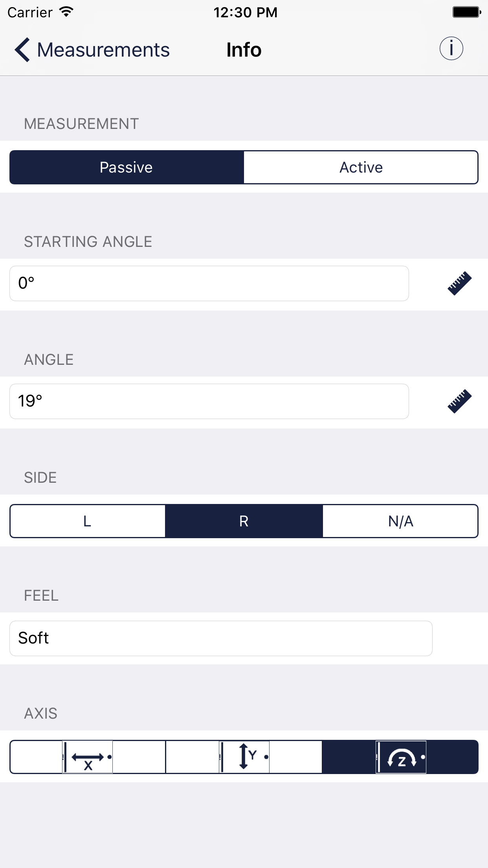Image resolution: width=488 pixels, height=868 pixels.
Task: Tap the battery status icon
Action: pyautogui.click(x=466, y=12)
